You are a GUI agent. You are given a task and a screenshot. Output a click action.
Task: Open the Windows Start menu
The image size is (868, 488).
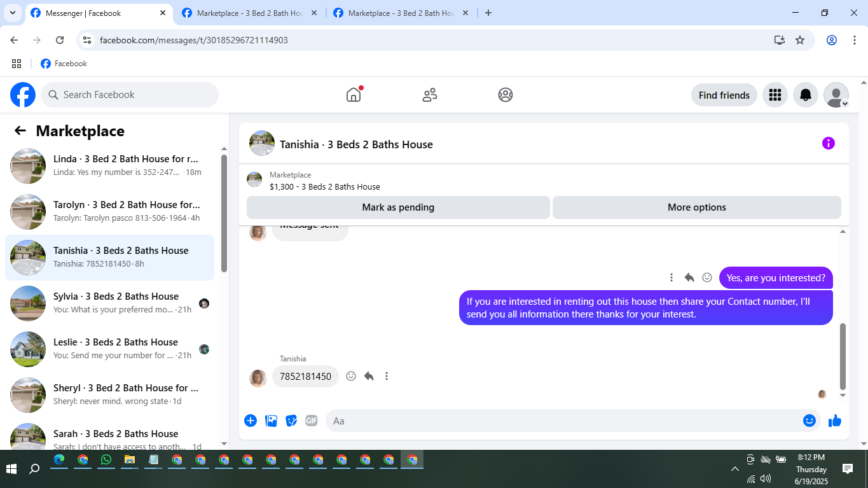(x=11, y=469)
